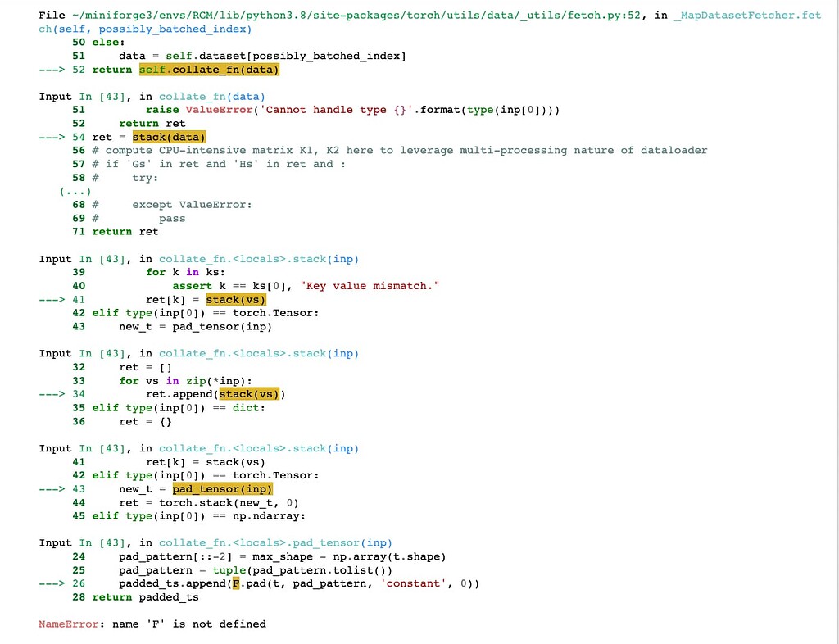Image resolution: width=839 pixels, height=644 pixels.
Task: Select the highlighted pad_tensor(inp) call
Action: click(x=221, y=488)
